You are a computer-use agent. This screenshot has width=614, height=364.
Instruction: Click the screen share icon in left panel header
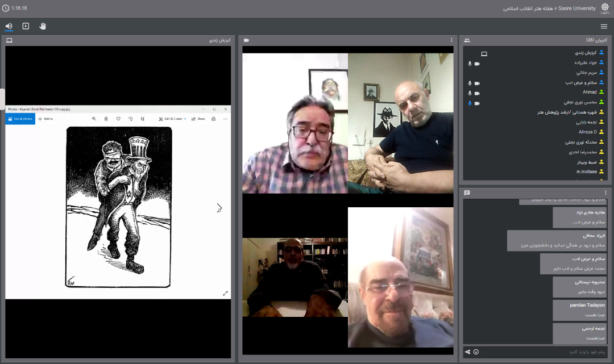[10, 40]
